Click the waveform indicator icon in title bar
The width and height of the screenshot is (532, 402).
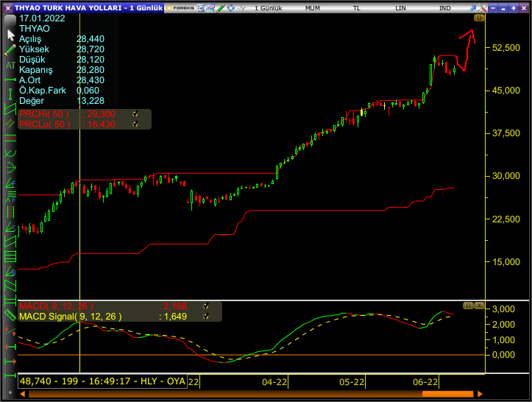click(x=241, y=8)
